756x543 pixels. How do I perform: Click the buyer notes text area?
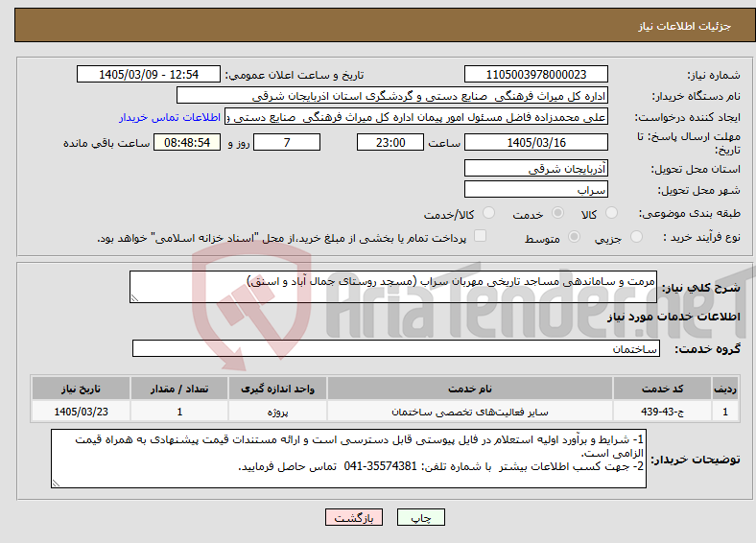(x=348, y=459)
